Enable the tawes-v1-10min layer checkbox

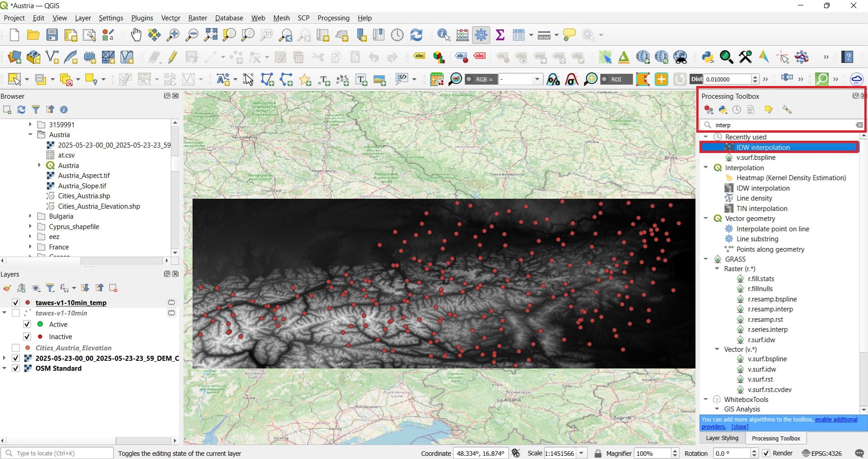[16, 313]
